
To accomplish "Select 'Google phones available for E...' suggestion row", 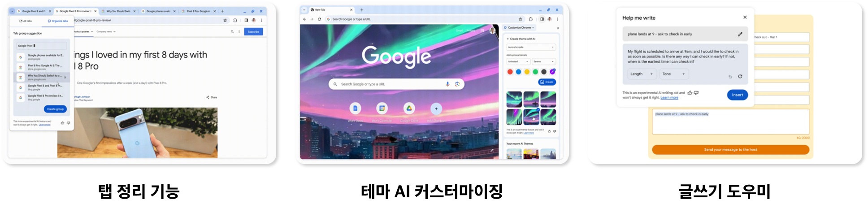I will [42, 57].
